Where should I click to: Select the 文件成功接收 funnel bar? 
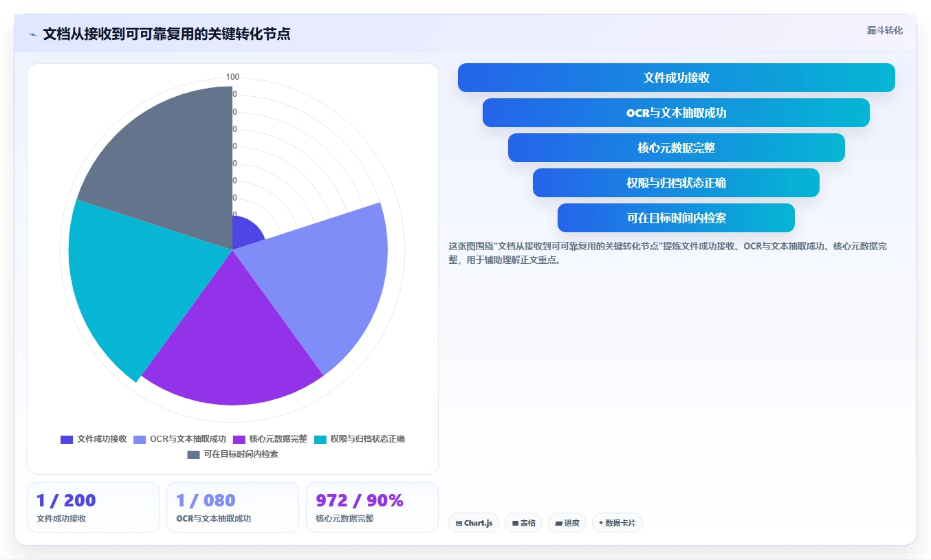pos(677,78)
